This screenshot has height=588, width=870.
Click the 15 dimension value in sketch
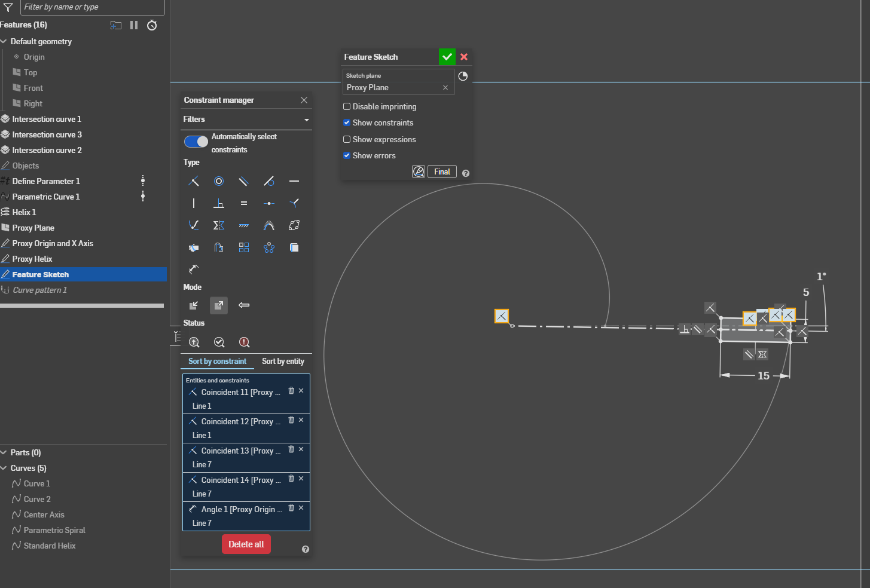(x=764, y=376)
